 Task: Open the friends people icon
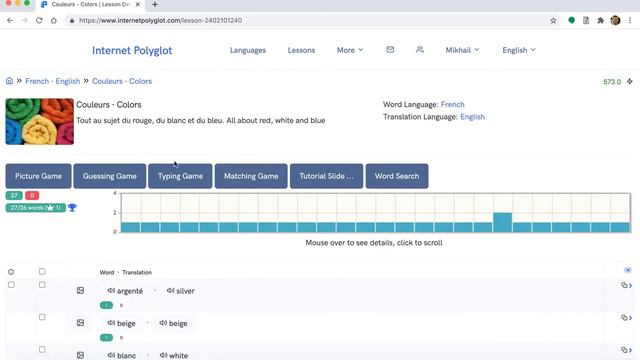point(420,50)
